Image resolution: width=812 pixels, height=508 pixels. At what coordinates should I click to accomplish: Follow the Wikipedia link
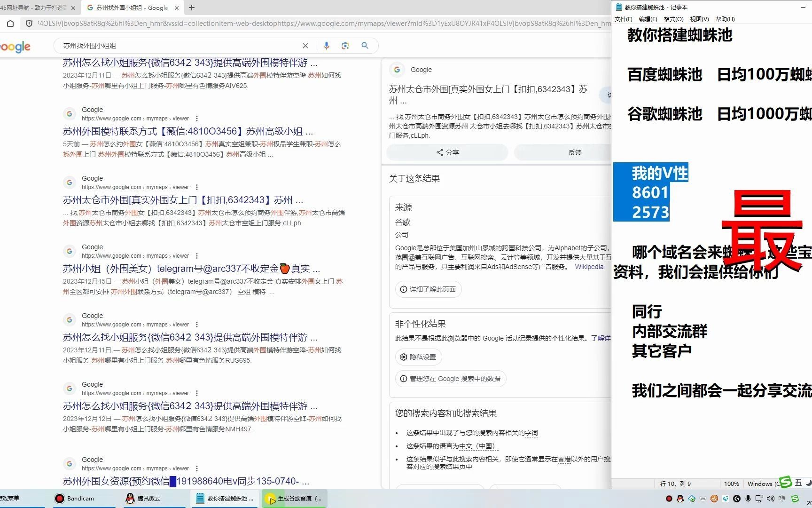pos(589,267)
